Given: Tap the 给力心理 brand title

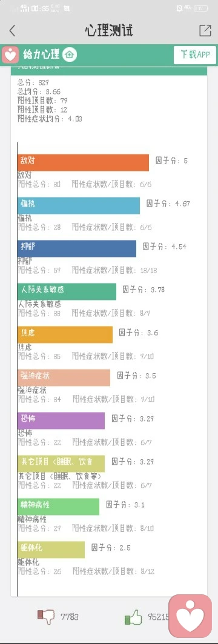Looking at the screenshot, I should [x=41, y=54].
